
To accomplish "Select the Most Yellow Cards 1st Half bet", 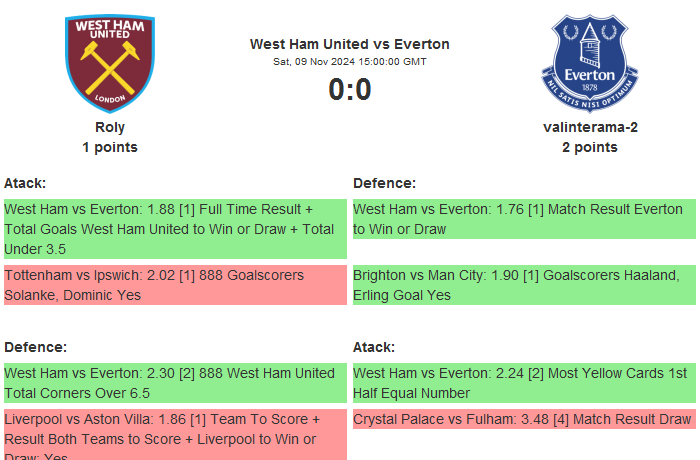I will [x=523, y=383].
